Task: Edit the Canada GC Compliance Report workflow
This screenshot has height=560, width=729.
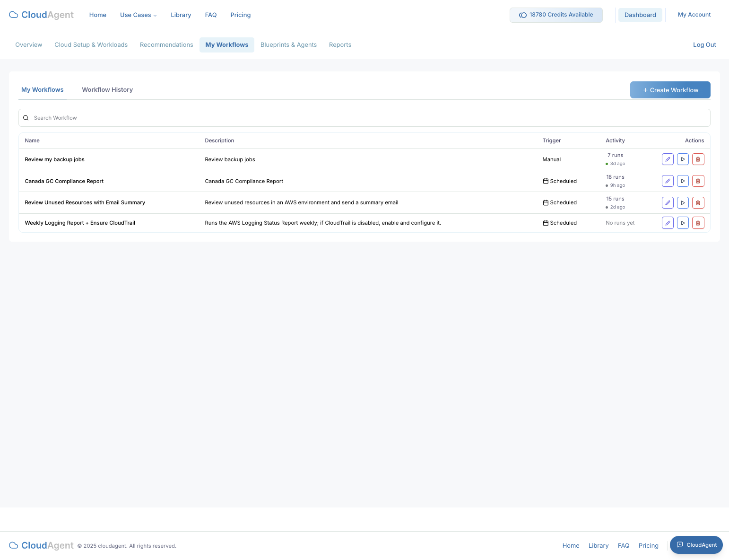Action: (668, 181)
